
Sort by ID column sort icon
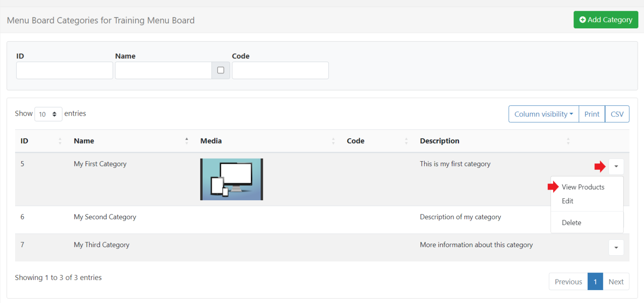pos(60,141)
